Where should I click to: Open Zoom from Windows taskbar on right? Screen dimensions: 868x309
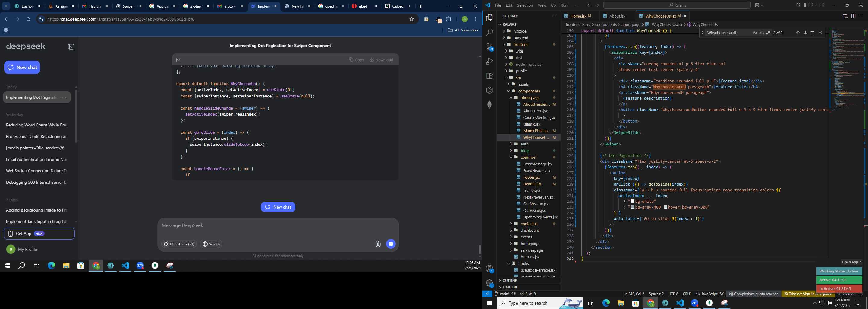click(694, 303)
